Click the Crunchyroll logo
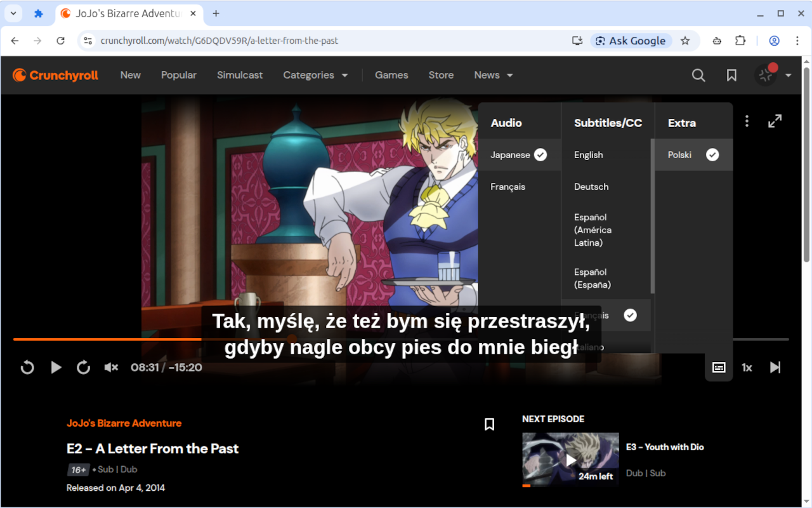The height and width of the screenshot is (508, 812). 56,76
